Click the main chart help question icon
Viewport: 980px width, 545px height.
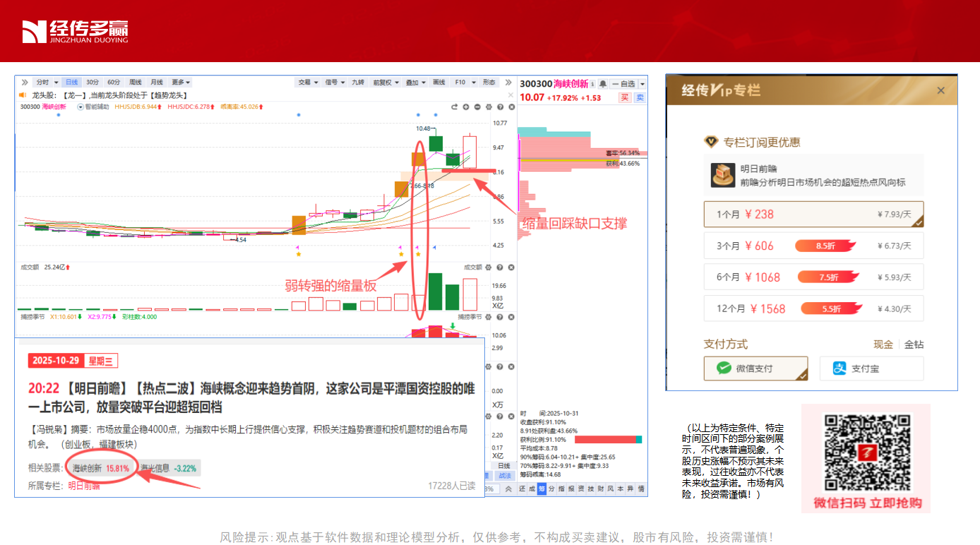[500, 107]
